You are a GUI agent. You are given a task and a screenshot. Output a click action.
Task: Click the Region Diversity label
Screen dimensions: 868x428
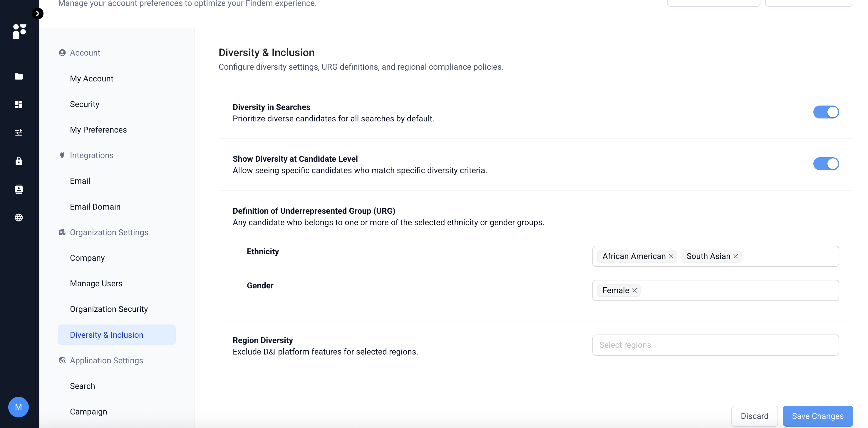point(263,340)
